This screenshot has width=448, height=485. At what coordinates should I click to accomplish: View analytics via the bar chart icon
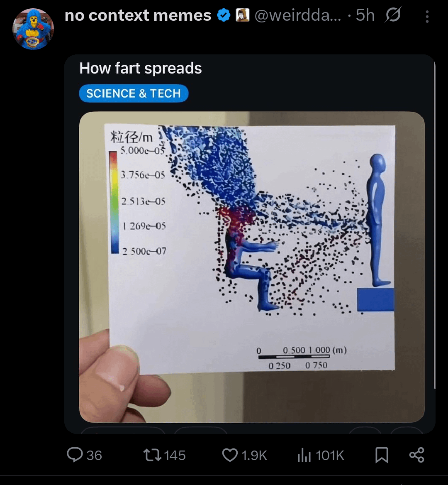[x=304, y=455]
